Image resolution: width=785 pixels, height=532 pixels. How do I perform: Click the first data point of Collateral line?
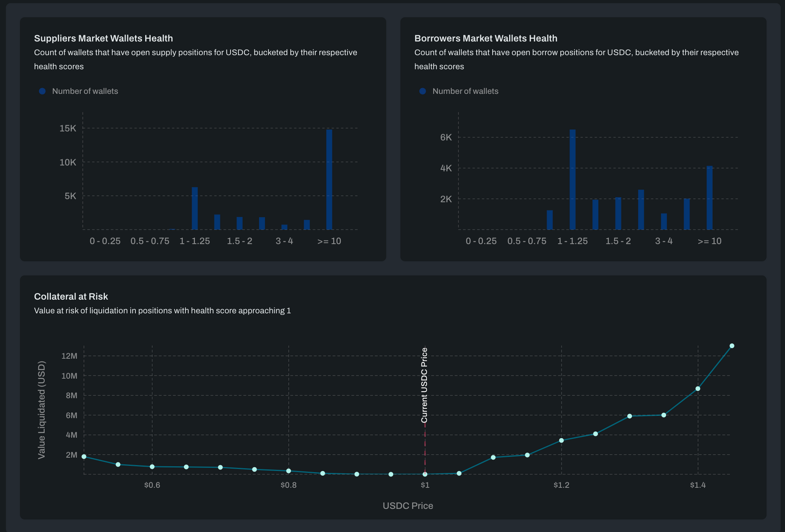pos(84,457)
